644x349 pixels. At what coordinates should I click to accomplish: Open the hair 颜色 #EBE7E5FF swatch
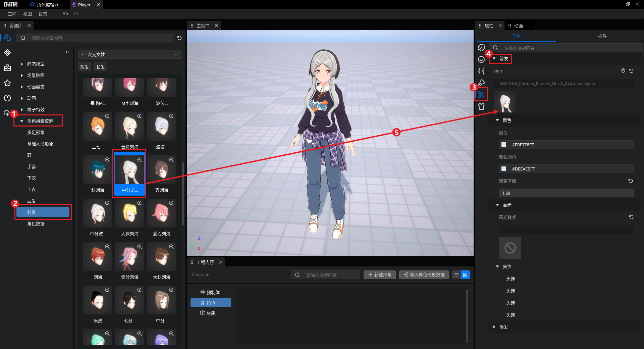pos(504,145)
